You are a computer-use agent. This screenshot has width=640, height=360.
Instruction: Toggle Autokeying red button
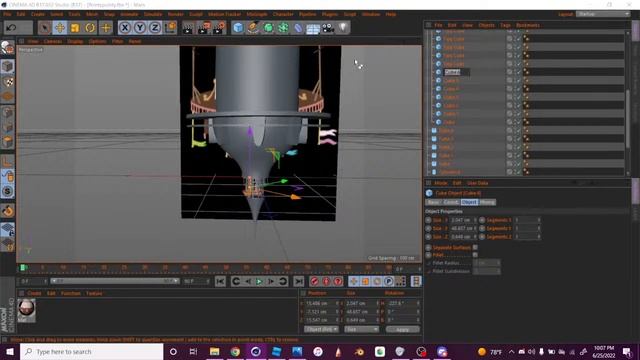pyautogui.click(x=326, y=281)
